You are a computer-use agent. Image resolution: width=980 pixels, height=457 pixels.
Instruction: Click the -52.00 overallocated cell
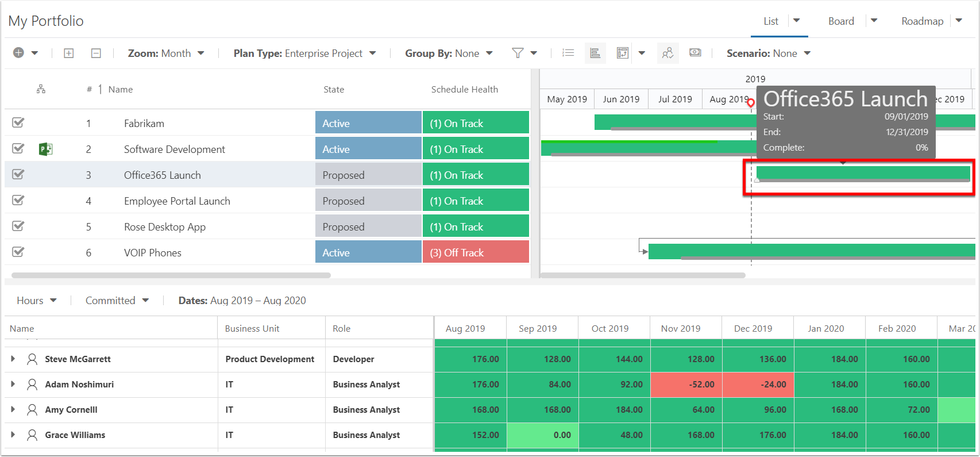[x=686, y=384]
